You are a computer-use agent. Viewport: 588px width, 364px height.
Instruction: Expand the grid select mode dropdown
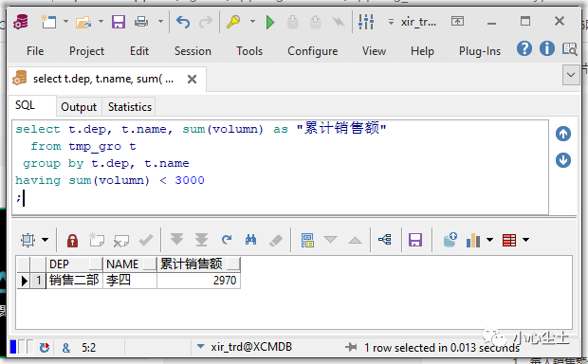(45, 240)
